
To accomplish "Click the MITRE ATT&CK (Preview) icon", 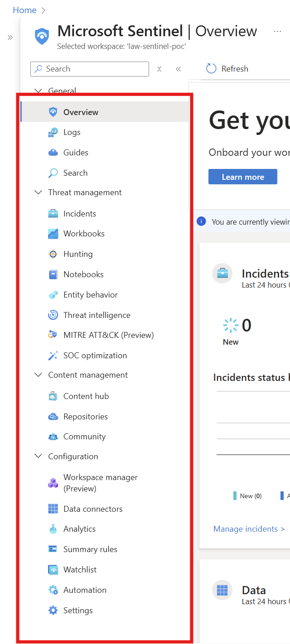I will click(x=53, y=335).
